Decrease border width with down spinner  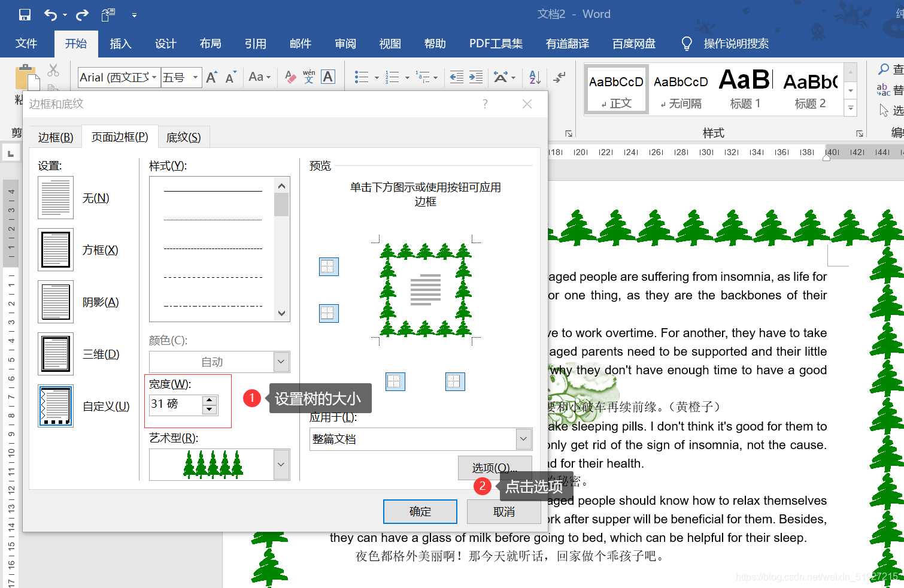coord(210,410)
